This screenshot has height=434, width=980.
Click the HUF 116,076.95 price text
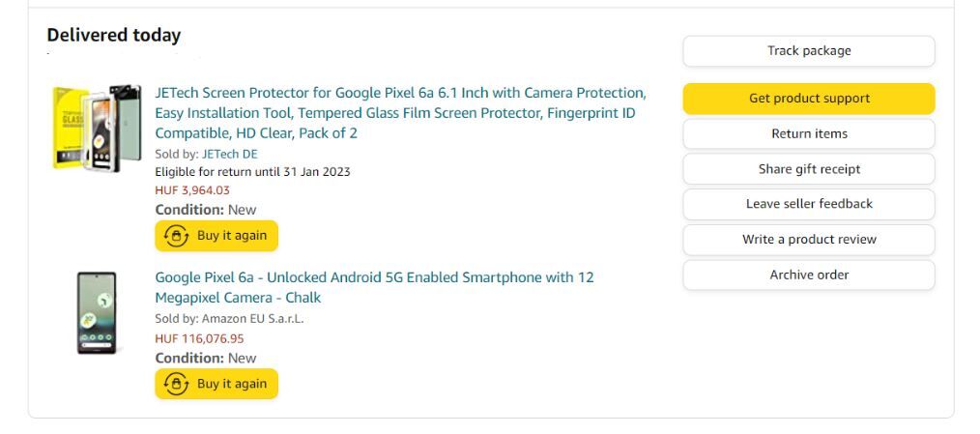[199, 339]
